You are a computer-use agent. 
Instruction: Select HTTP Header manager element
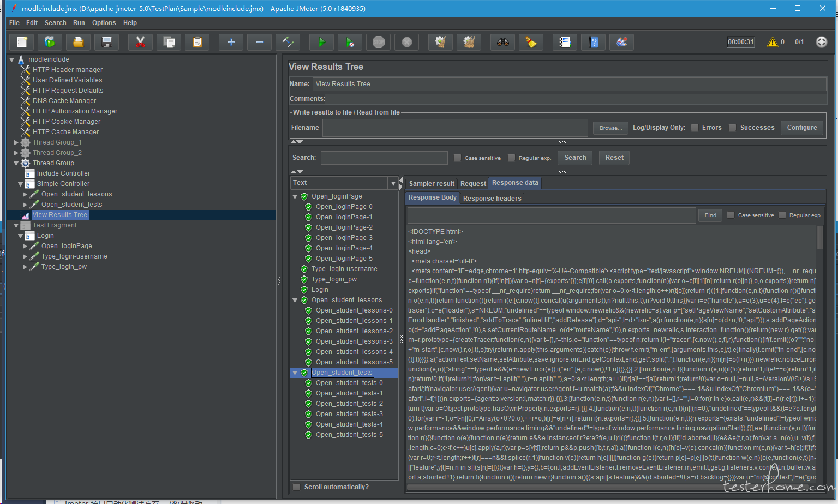(67, 70)
